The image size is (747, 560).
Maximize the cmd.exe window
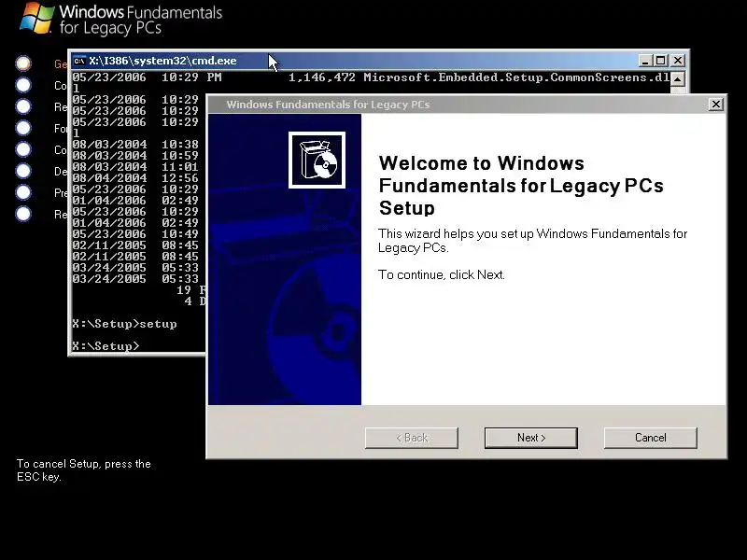pos(661,61)
